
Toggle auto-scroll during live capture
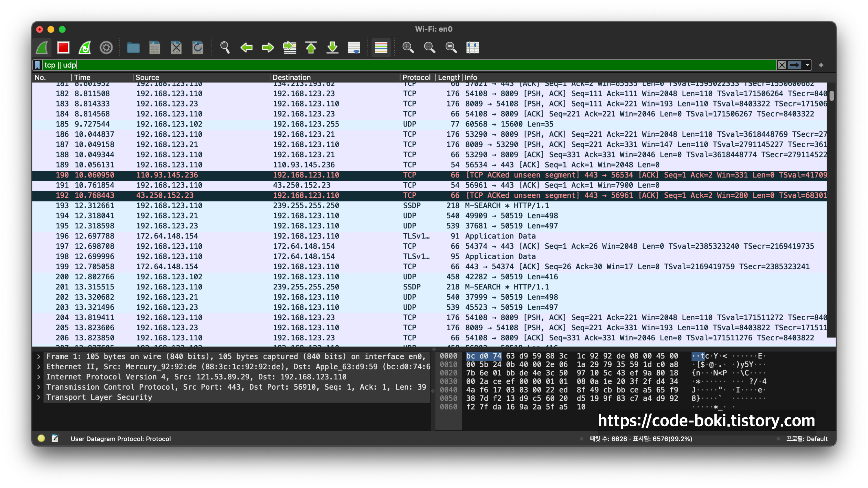(354, 47)
